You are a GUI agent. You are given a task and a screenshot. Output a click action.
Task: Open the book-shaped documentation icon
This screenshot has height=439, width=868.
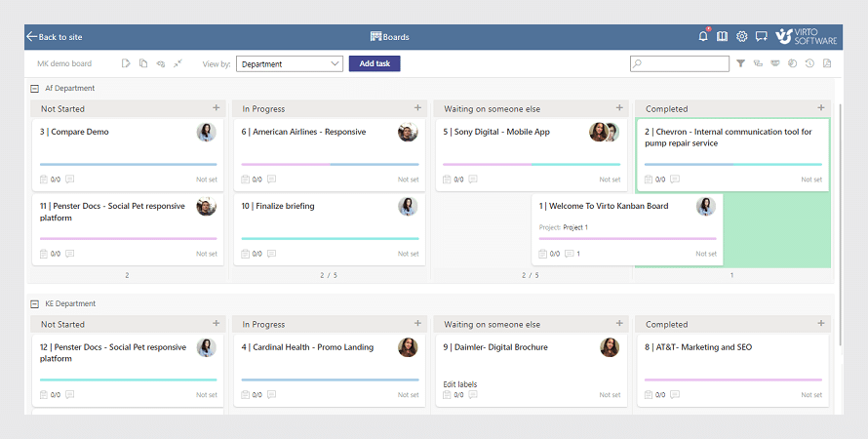[x=722, y=36]
